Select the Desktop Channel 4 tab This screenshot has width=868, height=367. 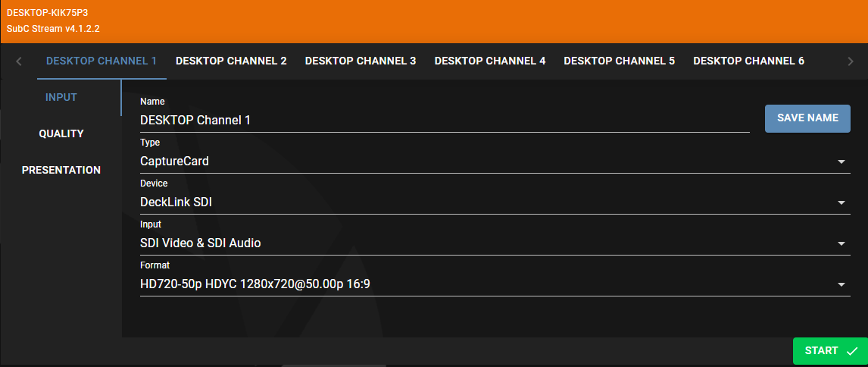coord(490,61)
